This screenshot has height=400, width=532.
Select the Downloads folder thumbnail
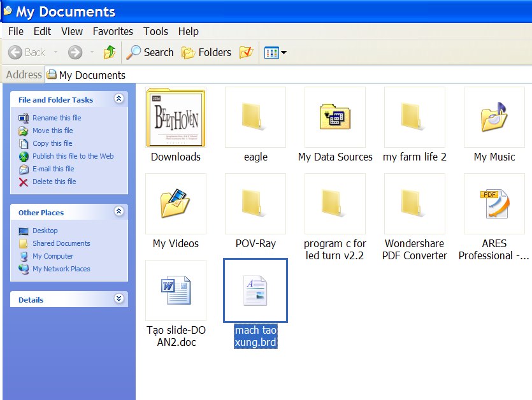coord(176,117)
